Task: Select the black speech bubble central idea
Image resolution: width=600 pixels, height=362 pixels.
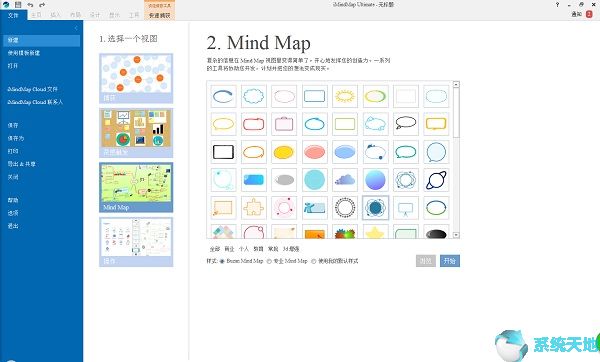Action: (406, 124)
